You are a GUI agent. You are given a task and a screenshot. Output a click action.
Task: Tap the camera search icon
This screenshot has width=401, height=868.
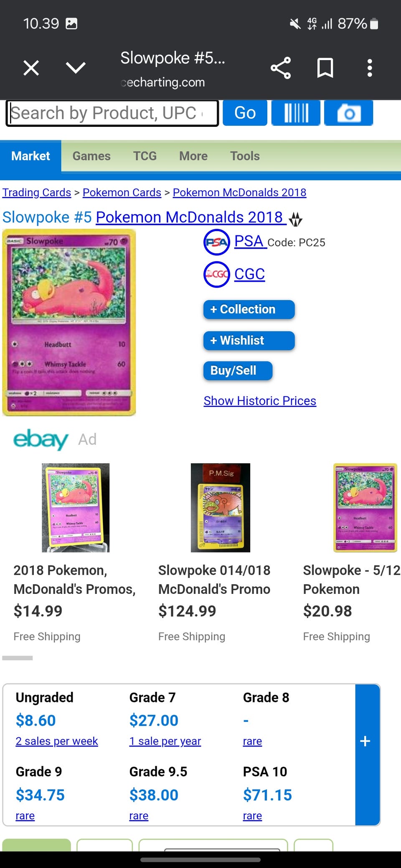click(x=348, y=113)
